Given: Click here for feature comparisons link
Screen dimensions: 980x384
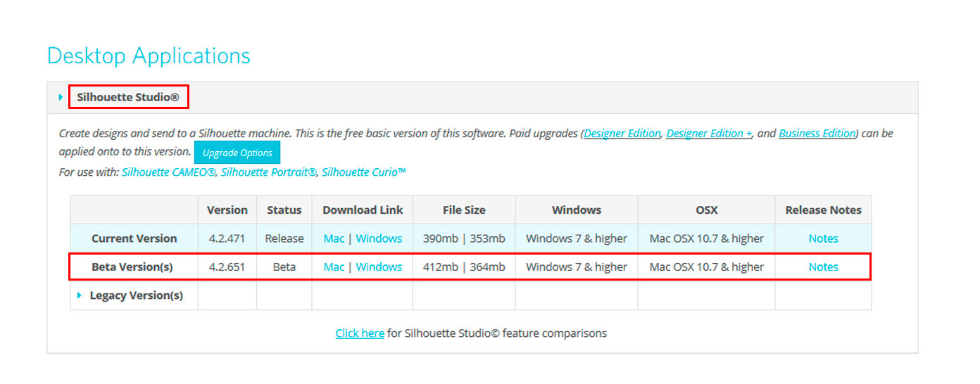Looking at the screenshot, I should (360, 333).
